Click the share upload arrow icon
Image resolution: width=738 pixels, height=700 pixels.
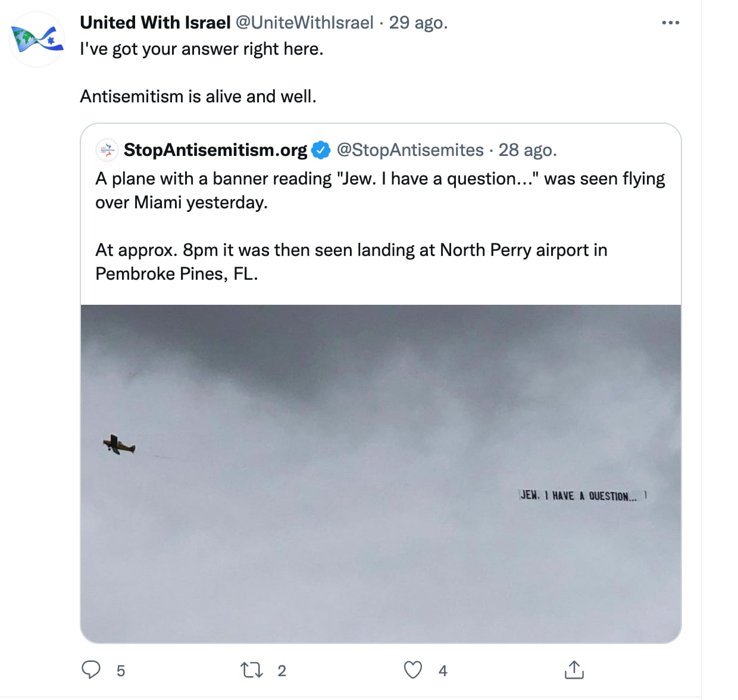coord(574,670)
